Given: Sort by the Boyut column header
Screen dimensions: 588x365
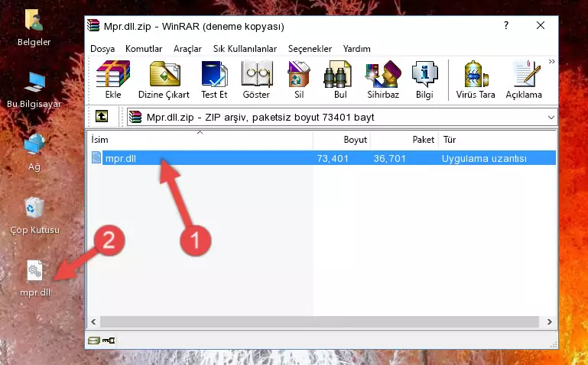Looking at the screenshot, I should pyautogui.click(x=342, y=140).
